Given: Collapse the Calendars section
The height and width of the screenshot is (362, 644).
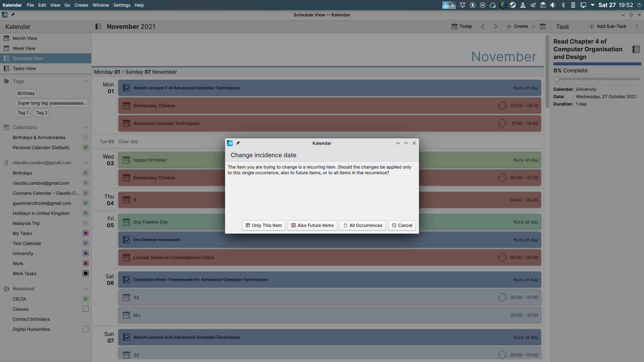Looking at the screenshot, I should click(x=86, y=127).
